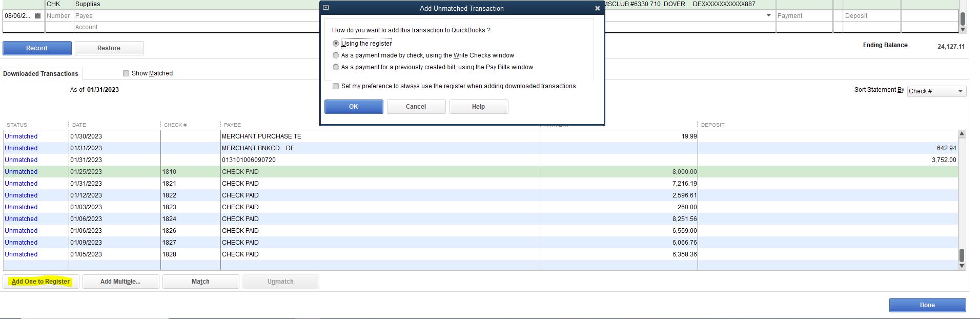The height and width of the screenshot is (319, 980).
Task: Click the register Payment amount field
Action: coord(804,16)
